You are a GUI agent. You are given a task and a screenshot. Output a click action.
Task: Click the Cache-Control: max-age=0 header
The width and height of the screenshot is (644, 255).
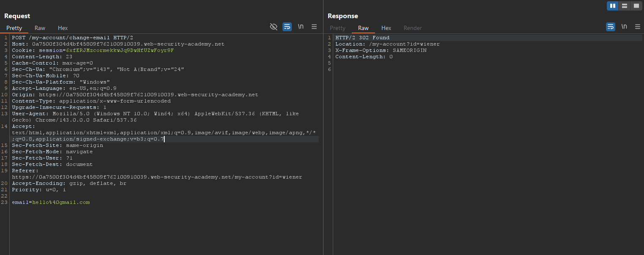52,63
